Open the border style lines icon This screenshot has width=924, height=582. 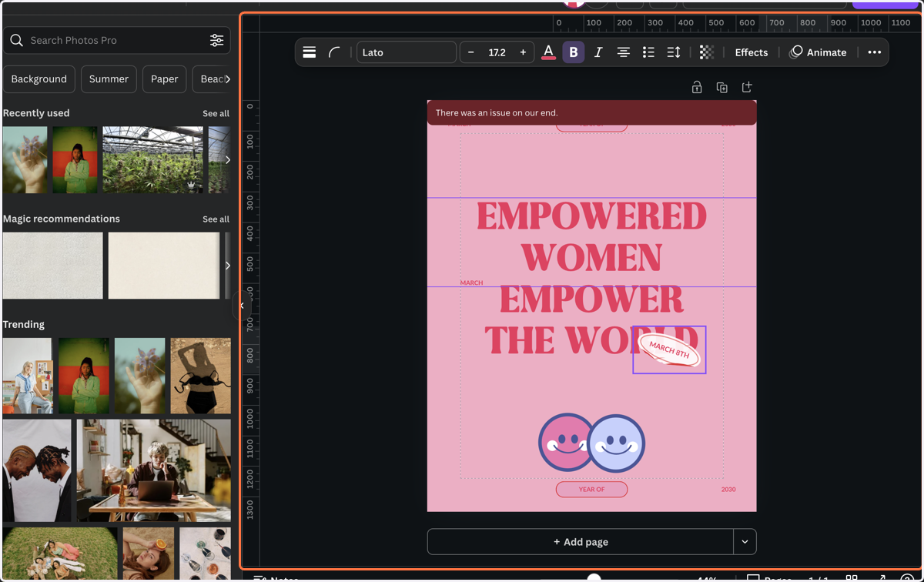(x=310, y=52)
